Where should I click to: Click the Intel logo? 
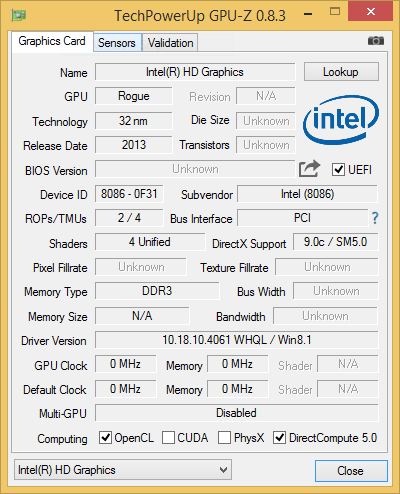341,120
